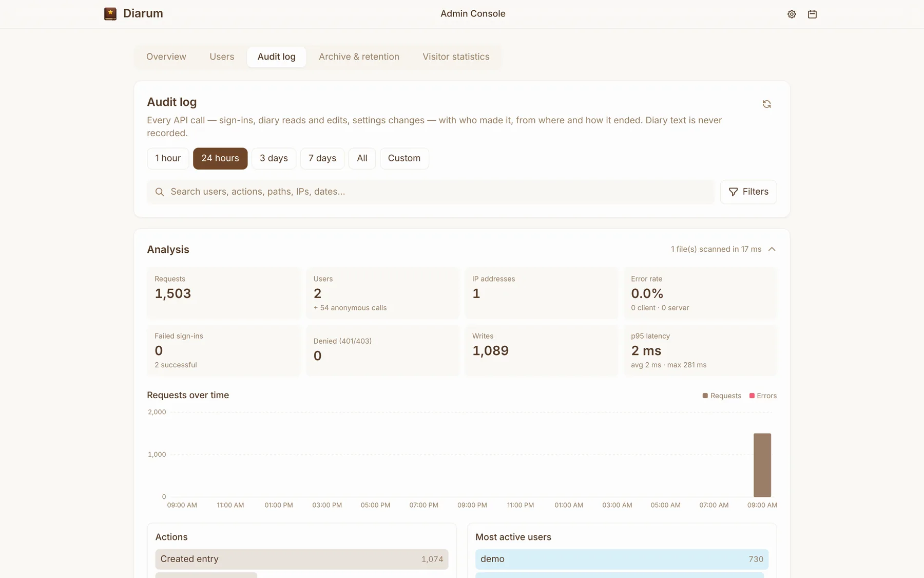Switch to the Users tab
924x578 pixels.
pyautogui.click(x=222, y=57)
